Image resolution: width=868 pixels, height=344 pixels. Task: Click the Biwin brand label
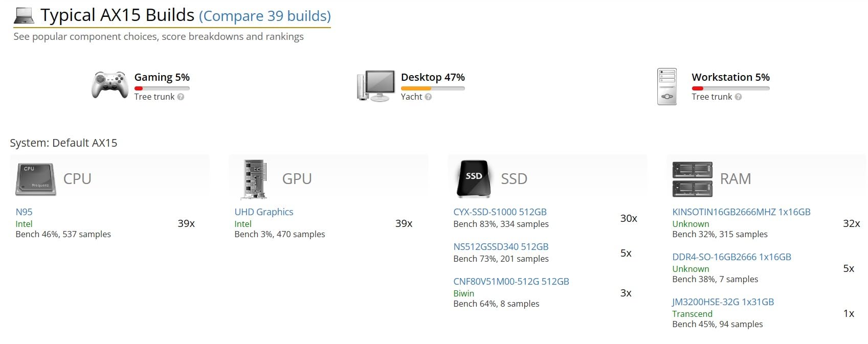click(463, 293)
